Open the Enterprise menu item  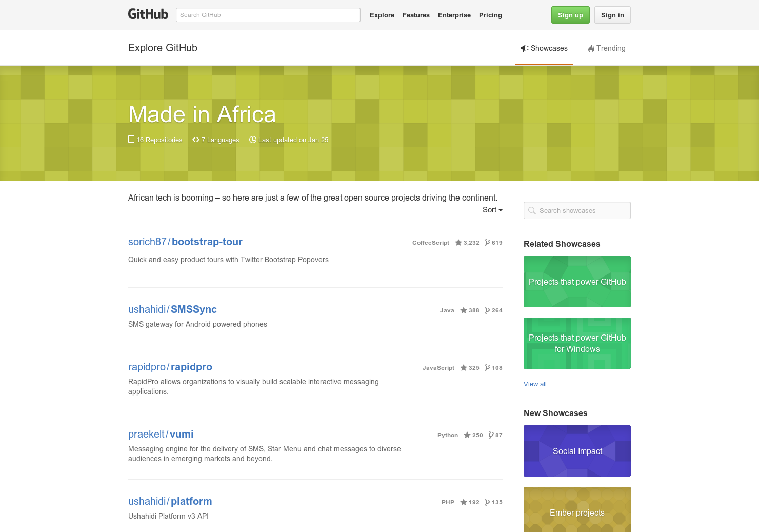coord(454,15)
